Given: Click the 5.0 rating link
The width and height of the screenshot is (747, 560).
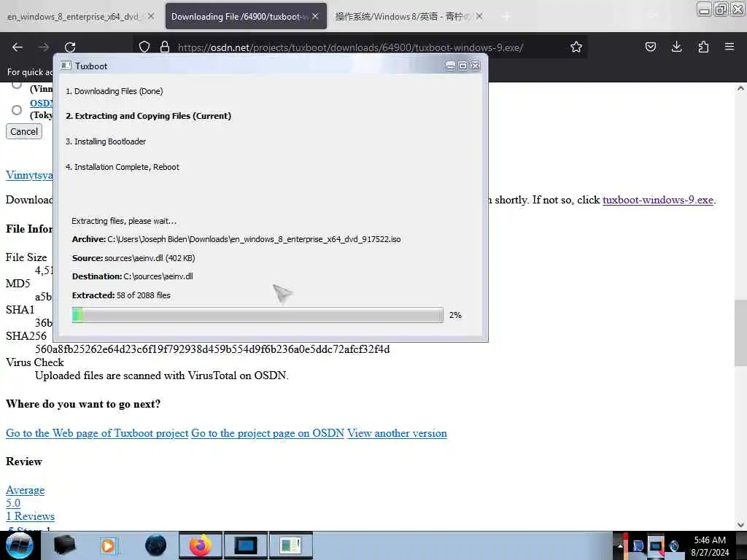Looking at the screenshot, I should [13, 503].
